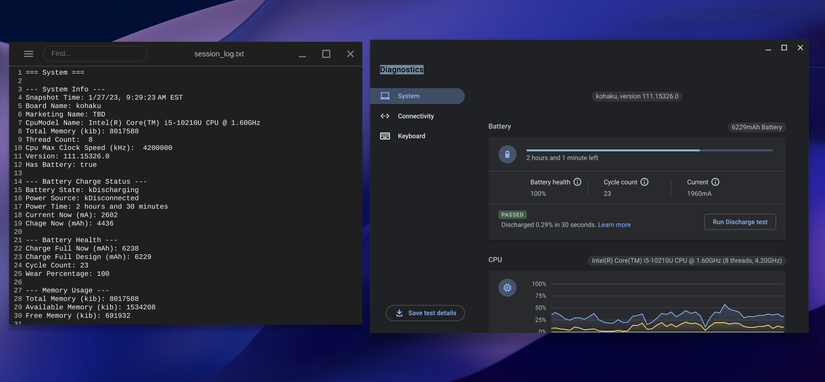Click the battery icon in the Battery card

[507, 154]
